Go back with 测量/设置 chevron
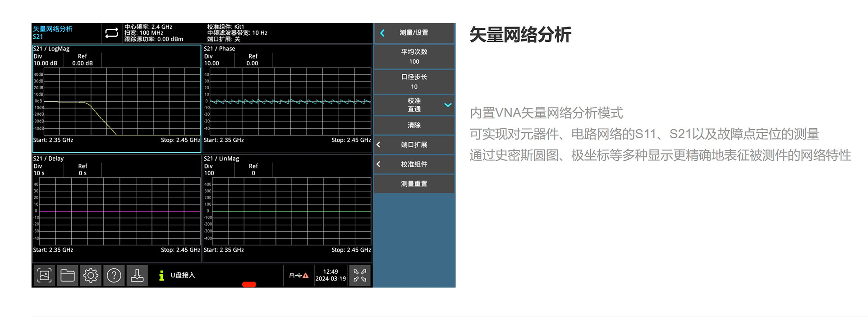Screen dimensions: 868x317 click(382, 33)
